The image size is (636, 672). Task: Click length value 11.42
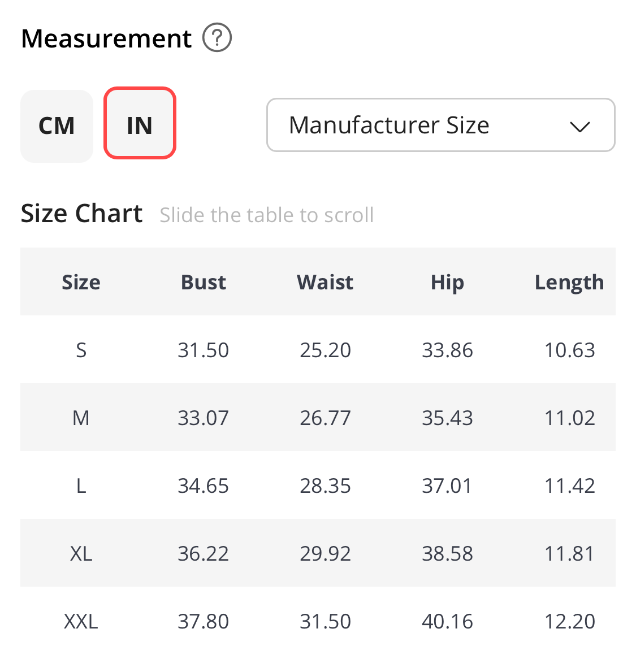(x=569, y=485)
